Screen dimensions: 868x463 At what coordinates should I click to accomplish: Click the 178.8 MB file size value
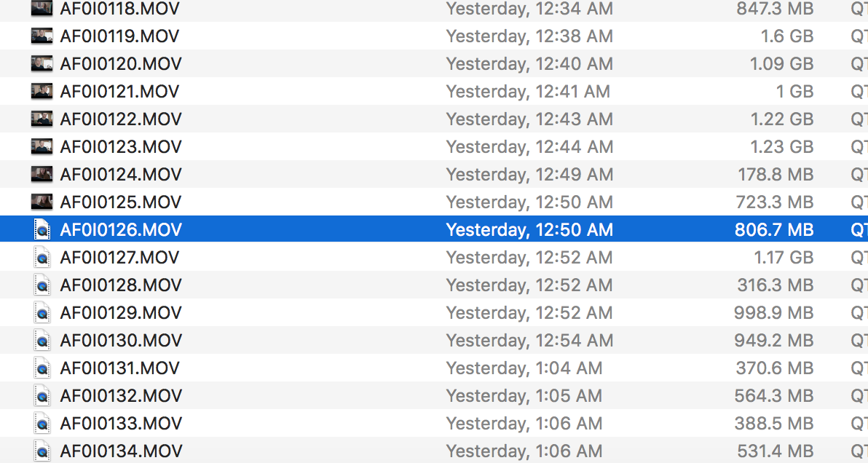776,174
